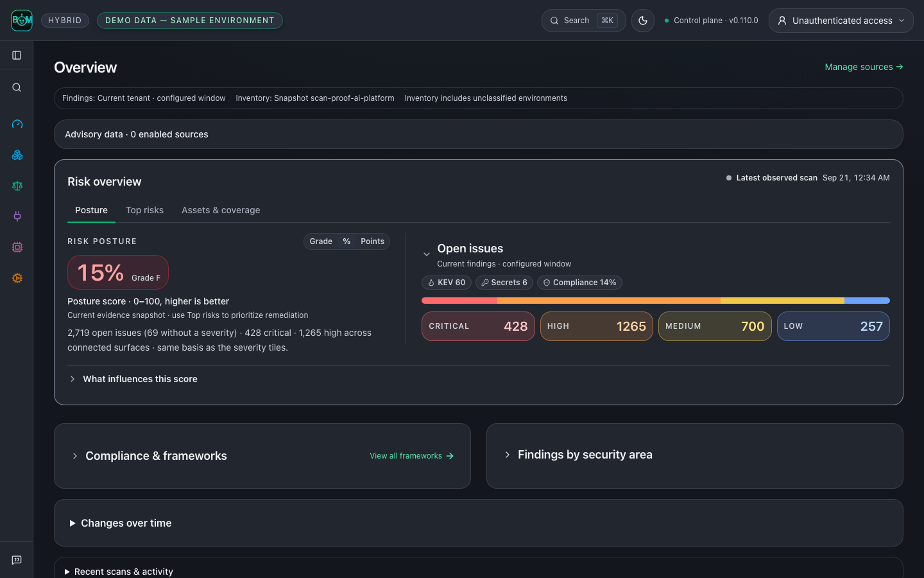Collapse the Open issues section chevron
924x578 pixels.
427,254
